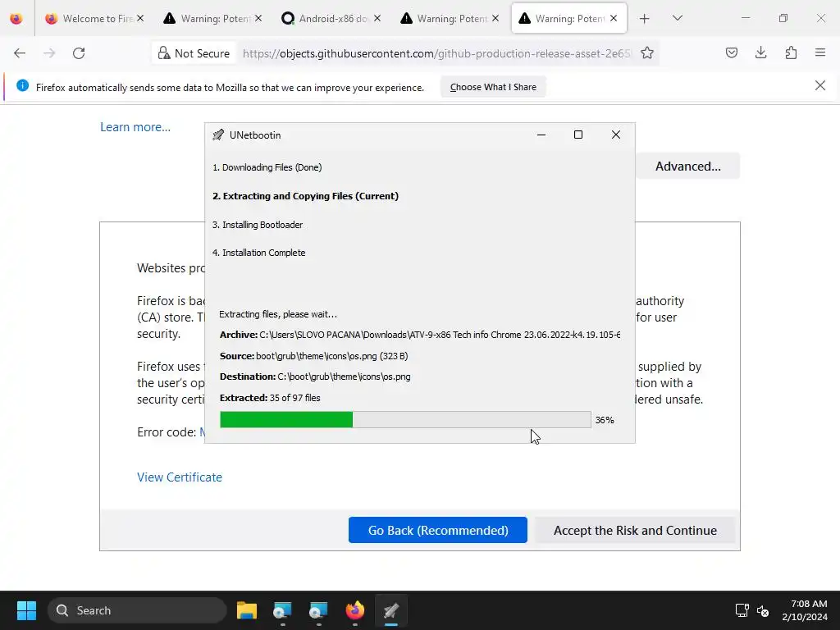Click the Archive path text
Screen dimensions: 840x630
point(420,335)
